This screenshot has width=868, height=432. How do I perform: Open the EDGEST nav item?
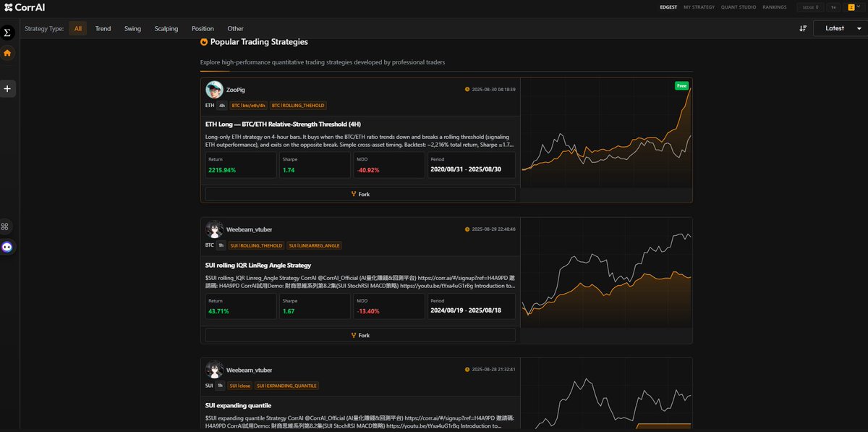(x=669, y=7)
